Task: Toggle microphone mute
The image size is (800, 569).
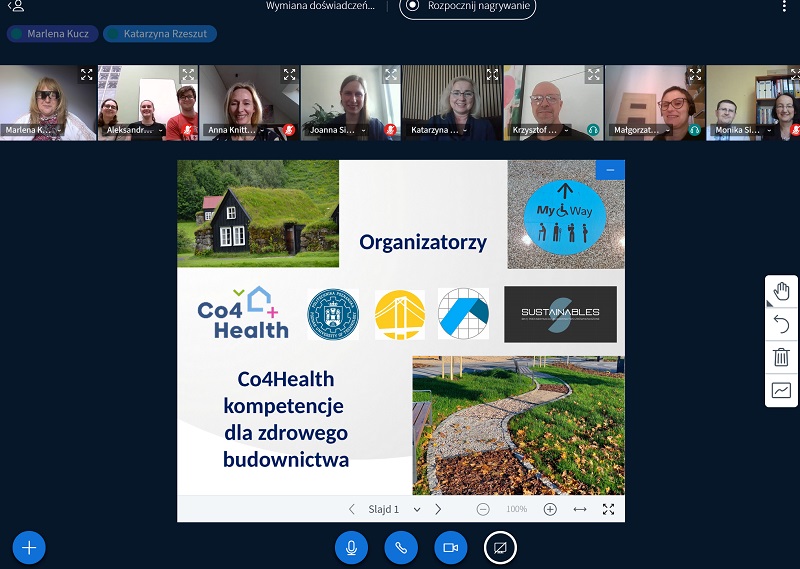Action: click(x=351, y=548)
